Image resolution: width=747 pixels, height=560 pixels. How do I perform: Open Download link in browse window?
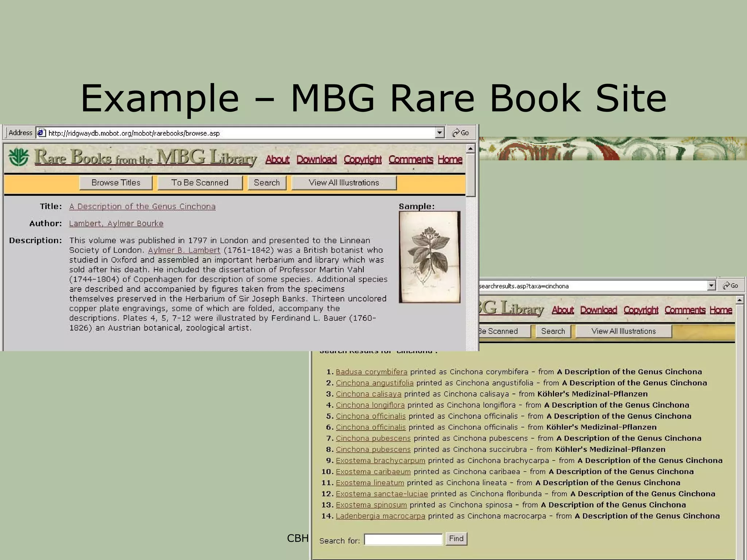317,160
